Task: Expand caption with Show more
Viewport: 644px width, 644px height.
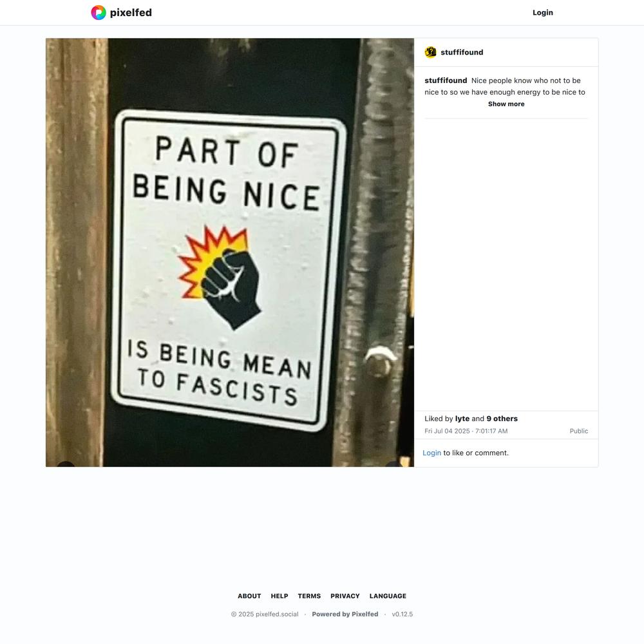Action: 506,104
